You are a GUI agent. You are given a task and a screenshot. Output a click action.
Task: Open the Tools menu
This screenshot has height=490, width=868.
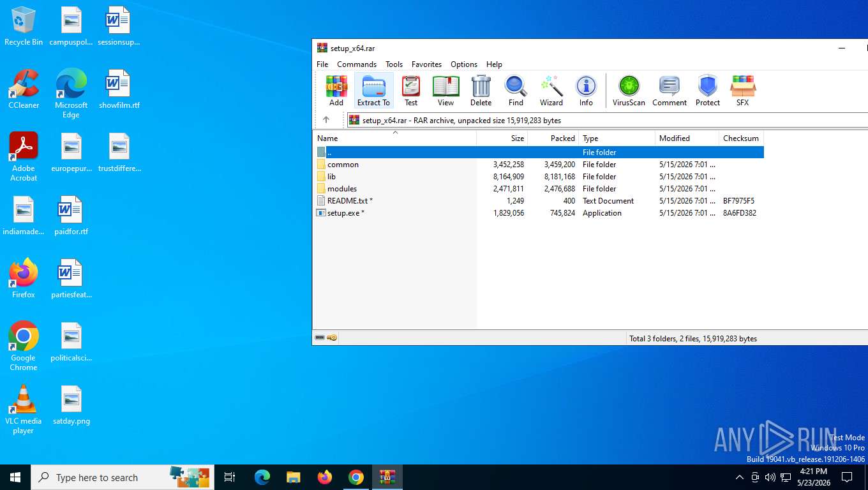click(x=394, y=64)
